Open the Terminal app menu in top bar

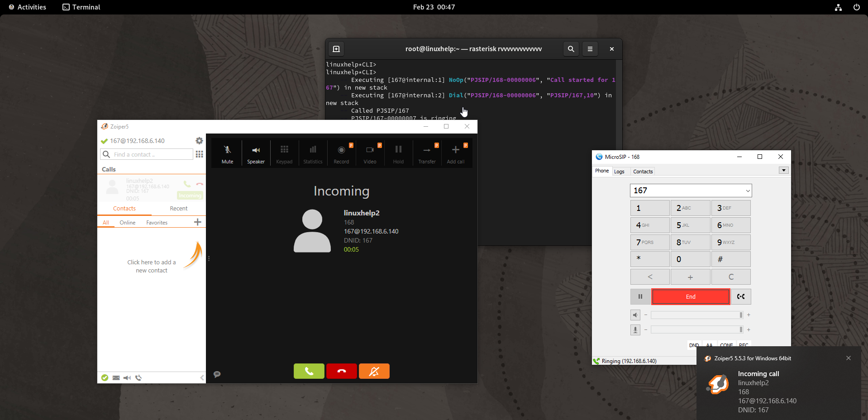[x=81, y=7]
